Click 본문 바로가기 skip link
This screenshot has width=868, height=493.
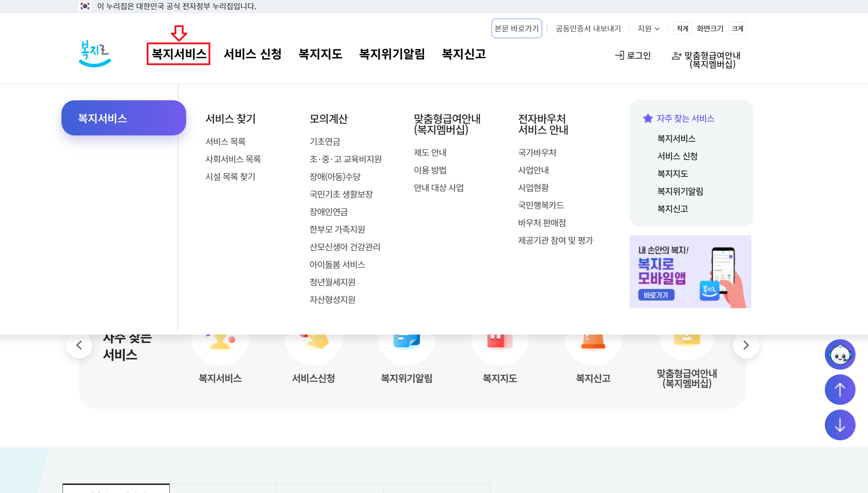coord(516,29)
